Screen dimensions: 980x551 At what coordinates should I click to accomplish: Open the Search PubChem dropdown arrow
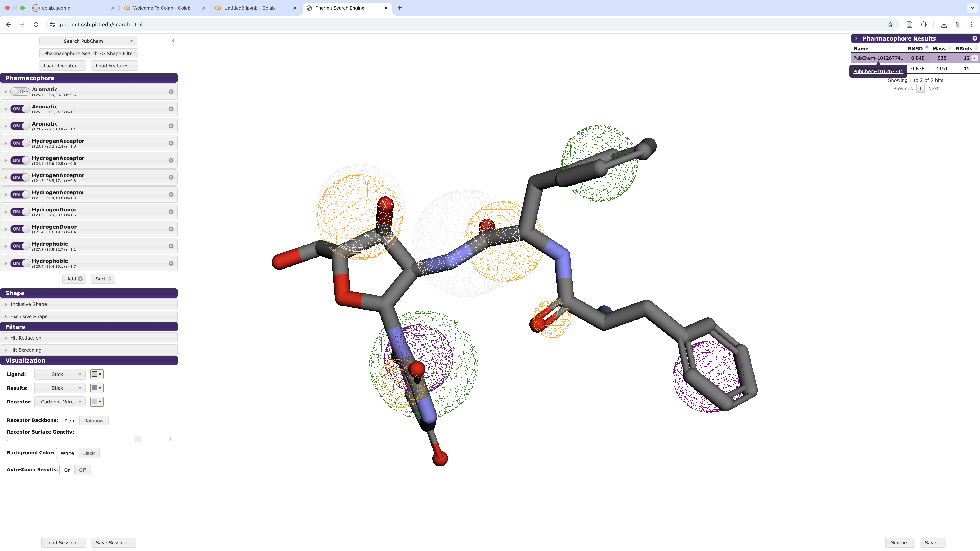(x=132, y=41)
